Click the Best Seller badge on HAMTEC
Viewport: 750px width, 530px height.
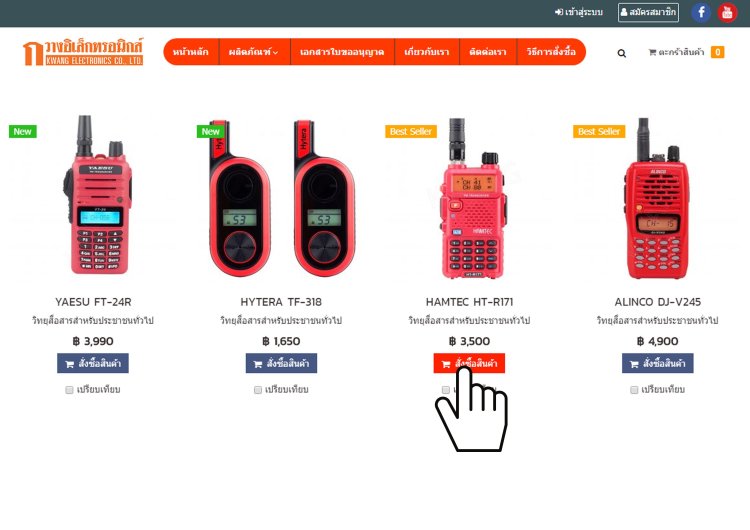click(x=410, y=132)
